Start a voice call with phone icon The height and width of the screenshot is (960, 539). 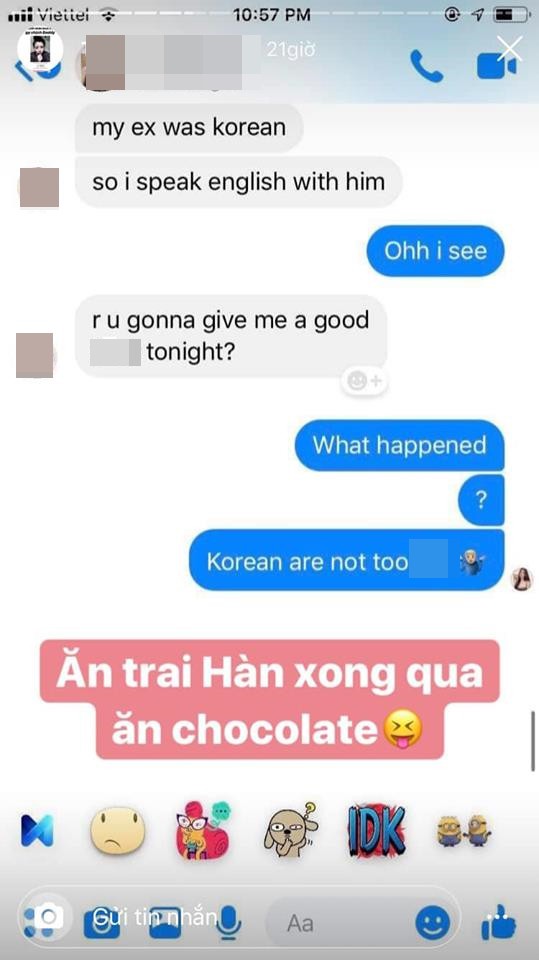(426, 66)
